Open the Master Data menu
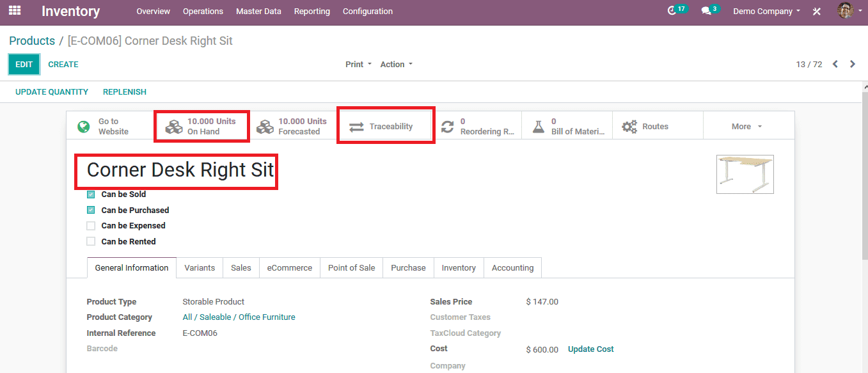 [x=258, y=12]
